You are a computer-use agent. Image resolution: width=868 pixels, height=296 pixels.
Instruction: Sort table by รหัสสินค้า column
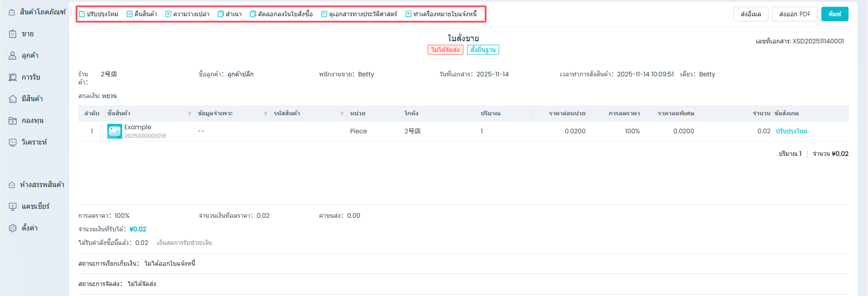click(342, 113)
